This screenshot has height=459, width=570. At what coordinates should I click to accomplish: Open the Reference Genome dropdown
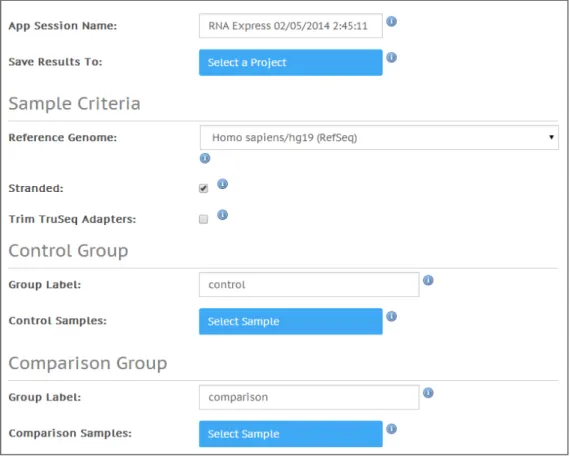pyautogui.click(x=379, y=138)
